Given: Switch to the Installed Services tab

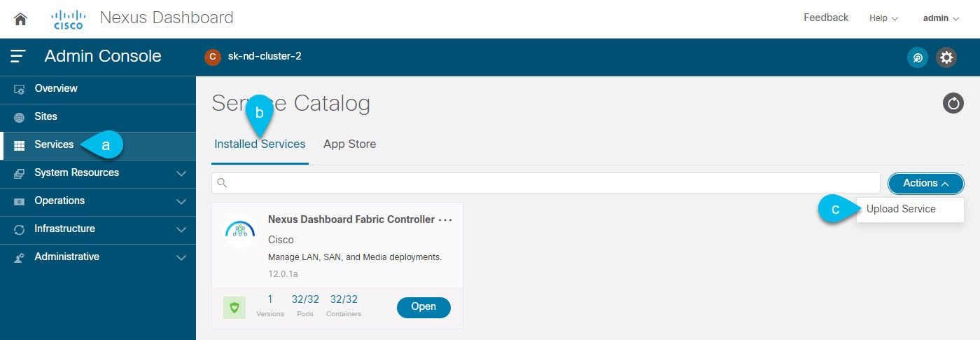Looking at the screenshot, I should 260,144.
